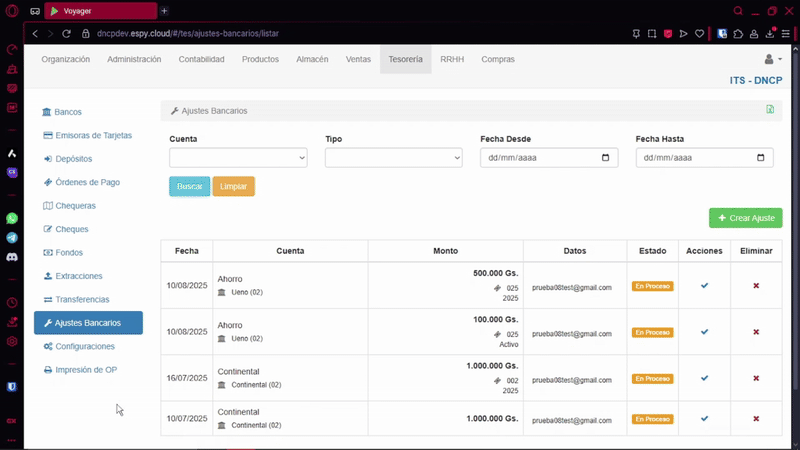Click the Crear Ajuste button

tap(745, 218)
